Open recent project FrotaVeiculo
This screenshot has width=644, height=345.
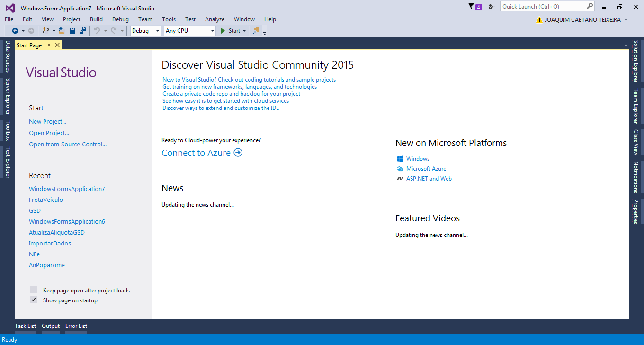coord(46,200)
